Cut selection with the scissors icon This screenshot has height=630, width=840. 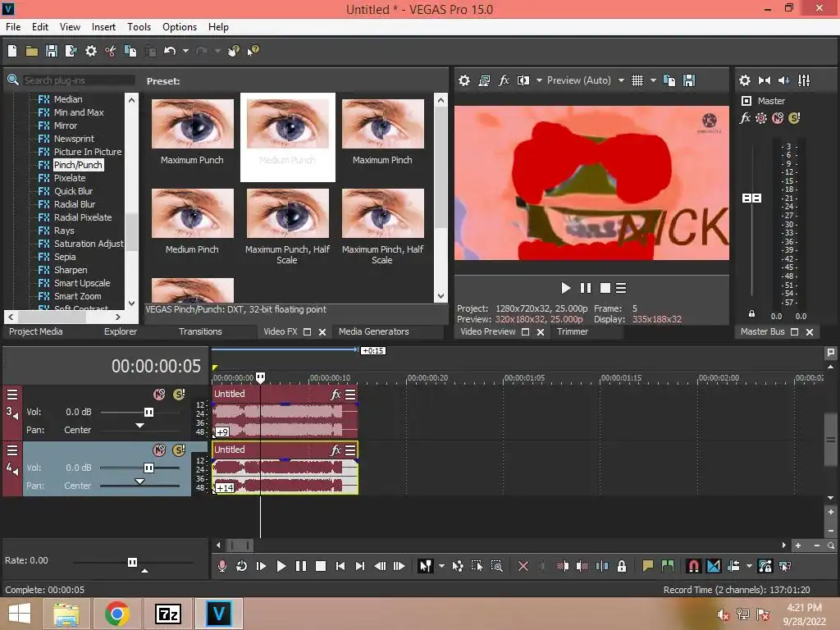[111, 51]
